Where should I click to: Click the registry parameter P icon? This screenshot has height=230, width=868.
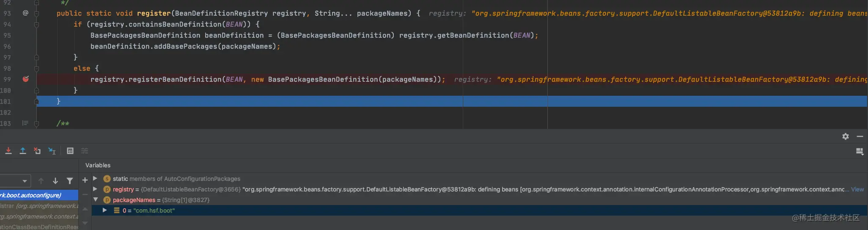click(107, 189)
